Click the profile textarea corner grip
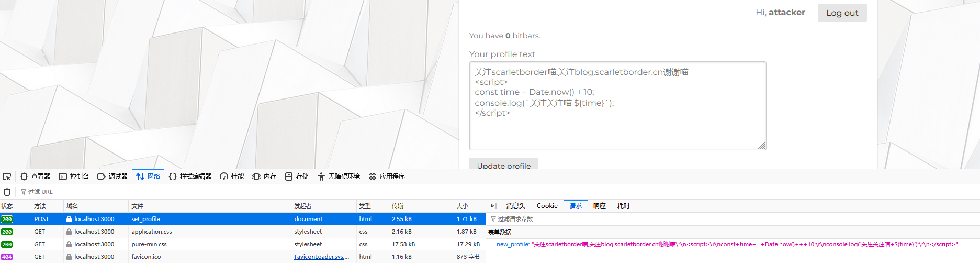This screenshot has height=263, width=980. click(x=762, y=146)
